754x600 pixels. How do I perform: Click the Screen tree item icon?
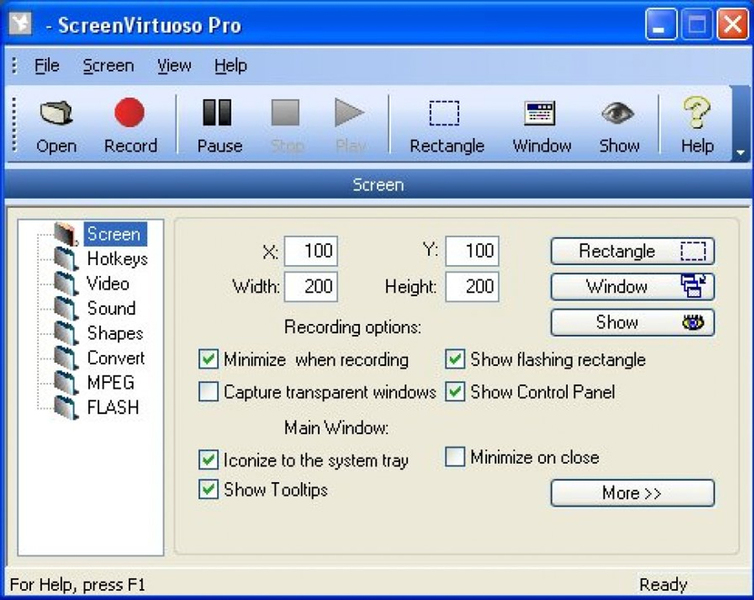click(x=66, y=234)
